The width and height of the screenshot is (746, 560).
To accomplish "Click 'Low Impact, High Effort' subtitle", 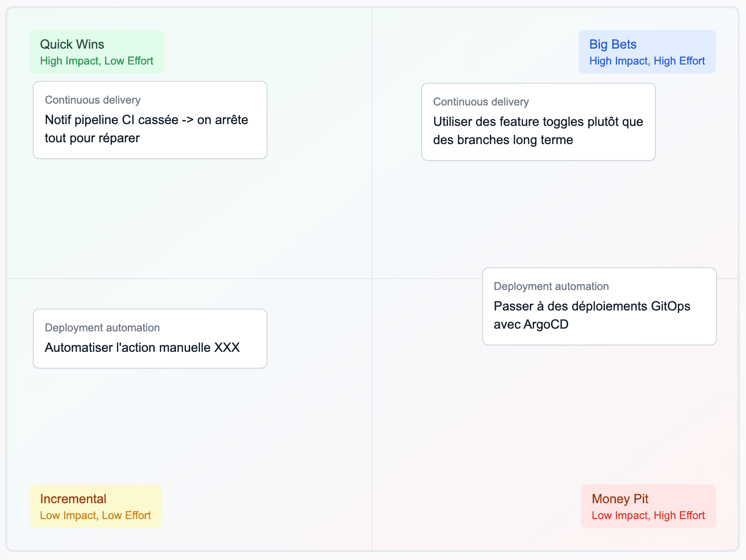I will click(648, 515).
